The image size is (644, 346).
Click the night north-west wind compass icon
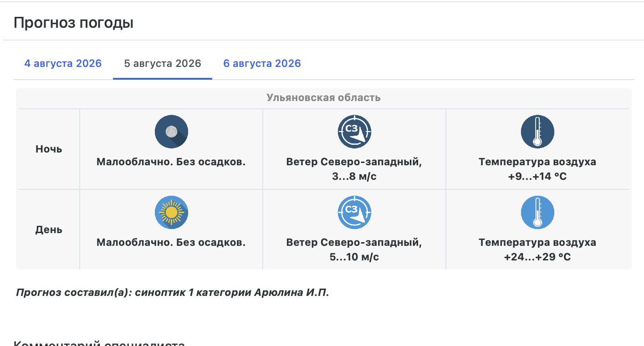(x=354, y=132)
